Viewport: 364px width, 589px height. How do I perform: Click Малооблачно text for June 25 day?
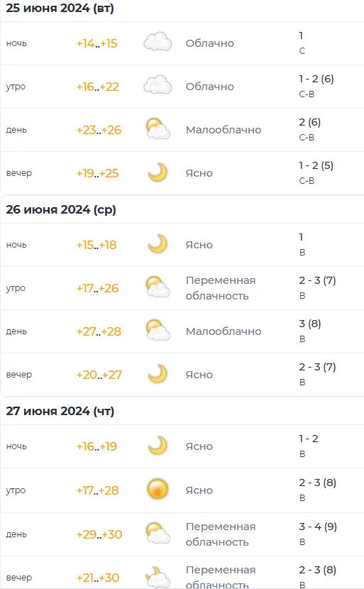pyautogui.click(x=224, y=130)
